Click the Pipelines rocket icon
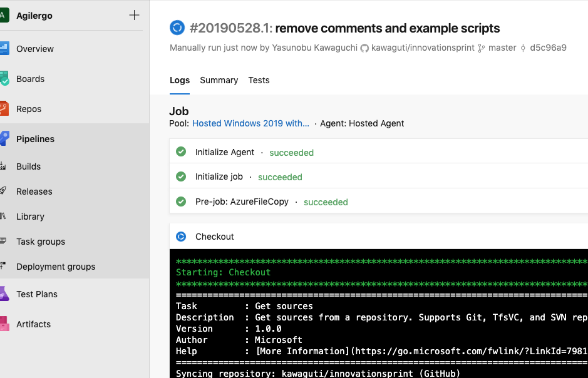The image size is (588, 378). [4, 138]
